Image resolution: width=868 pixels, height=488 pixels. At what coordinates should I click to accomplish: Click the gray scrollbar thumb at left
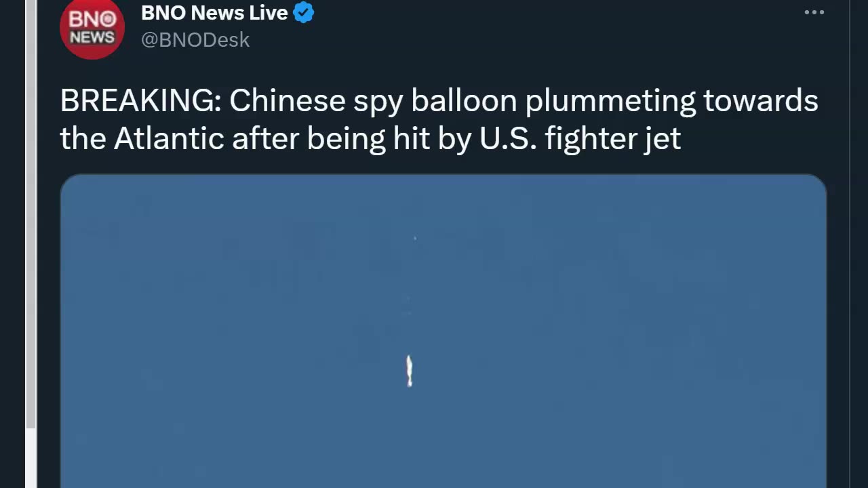31,213
